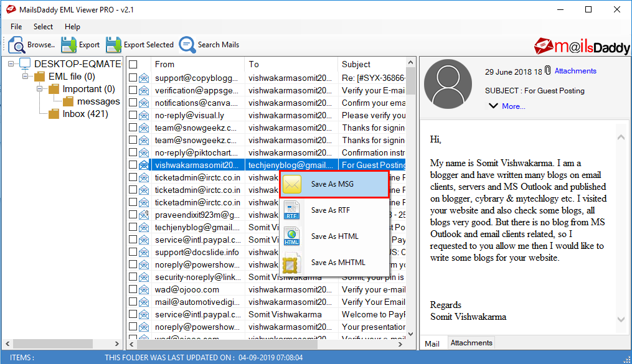Image resolution: width=632 pixels, height=364 pixels.
Task: Click the Export floppy disk icon
Action: click(x=69, y=45)
